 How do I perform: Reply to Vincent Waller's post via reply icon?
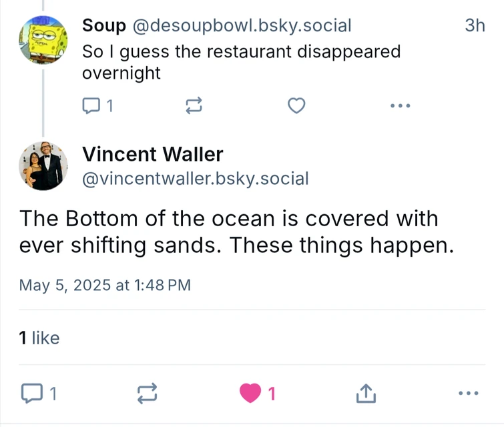[32, 394]
